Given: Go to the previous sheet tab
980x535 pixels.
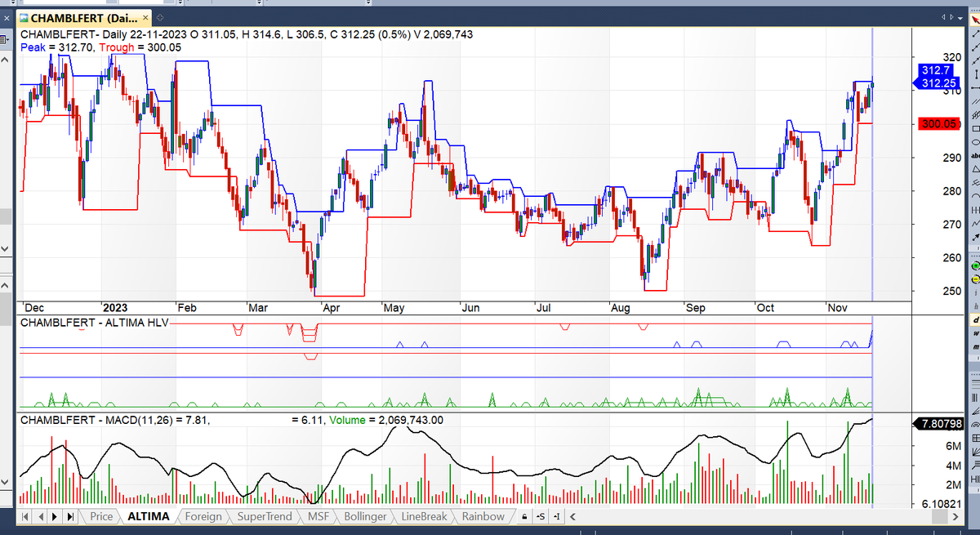Looking at the screenshot, I should 41,516.
